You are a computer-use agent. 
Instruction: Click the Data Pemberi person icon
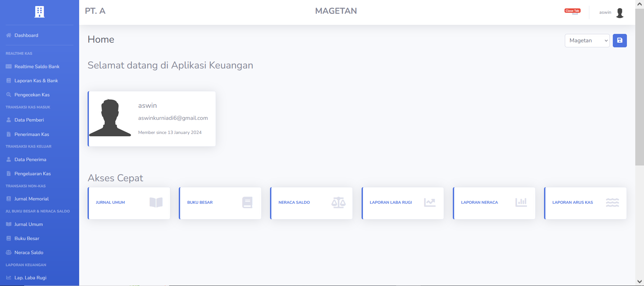click(x=9, y=120)
